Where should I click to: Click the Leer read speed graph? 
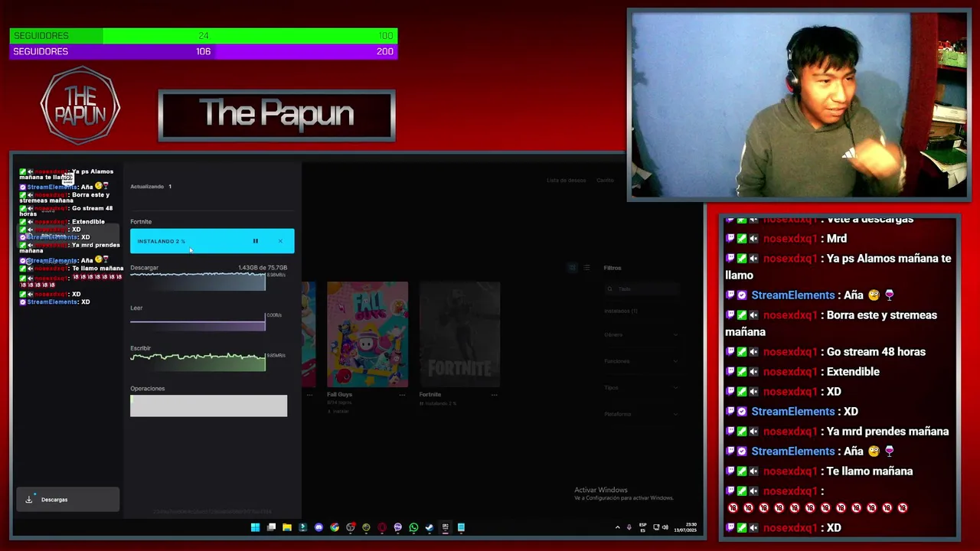tap(198, 322)
